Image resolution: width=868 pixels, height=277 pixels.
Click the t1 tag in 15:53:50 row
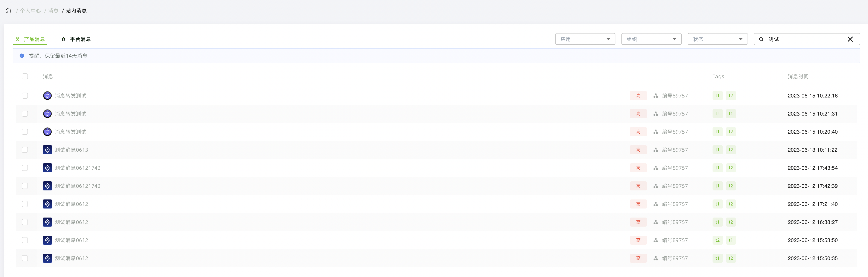point(731,240)
